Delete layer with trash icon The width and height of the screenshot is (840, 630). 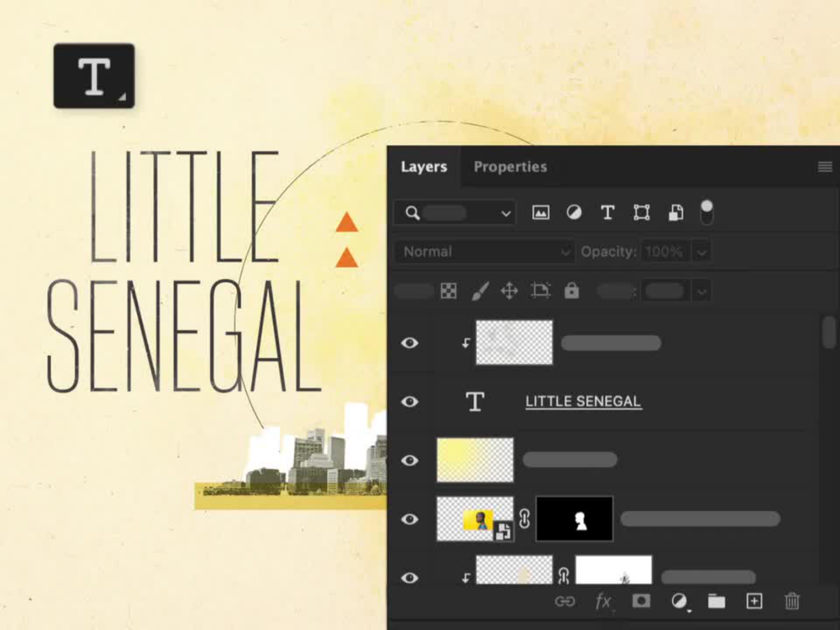click(x=792, y=601)
